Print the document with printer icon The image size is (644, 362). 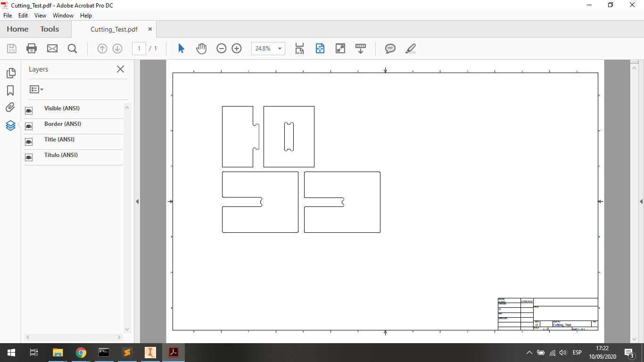click(32, 49)
